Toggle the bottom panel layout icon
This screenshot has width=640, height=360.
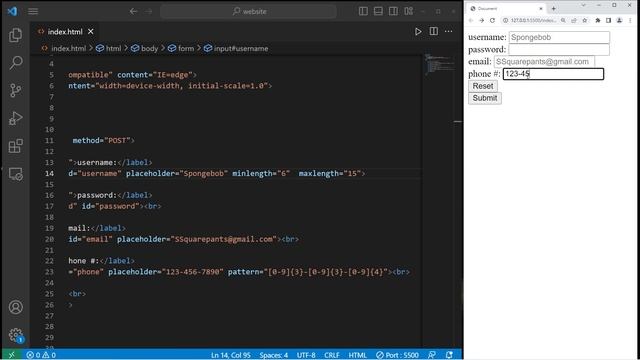pos(378,11)
